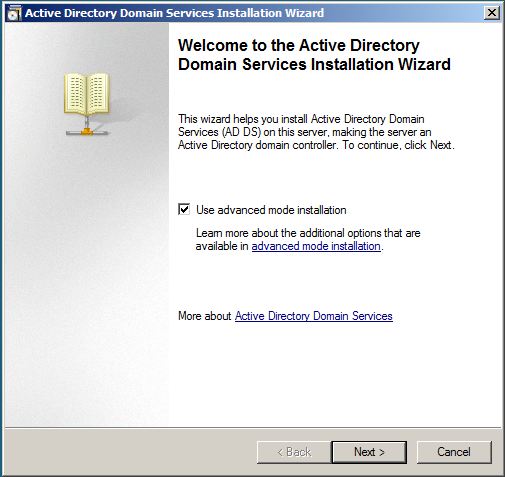Click the 'More about' label text

pos(205,316)
